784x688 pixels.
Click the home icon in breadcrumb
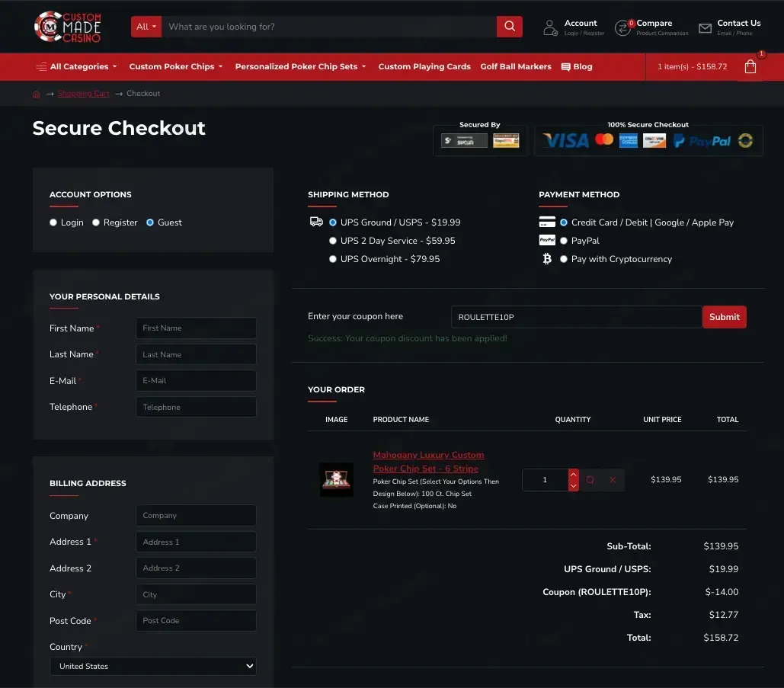pyautogui.click(x=36, y=94)
